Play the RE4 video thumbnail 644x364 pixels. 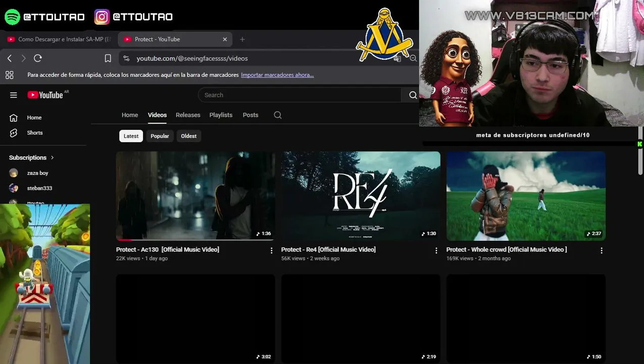361,196
